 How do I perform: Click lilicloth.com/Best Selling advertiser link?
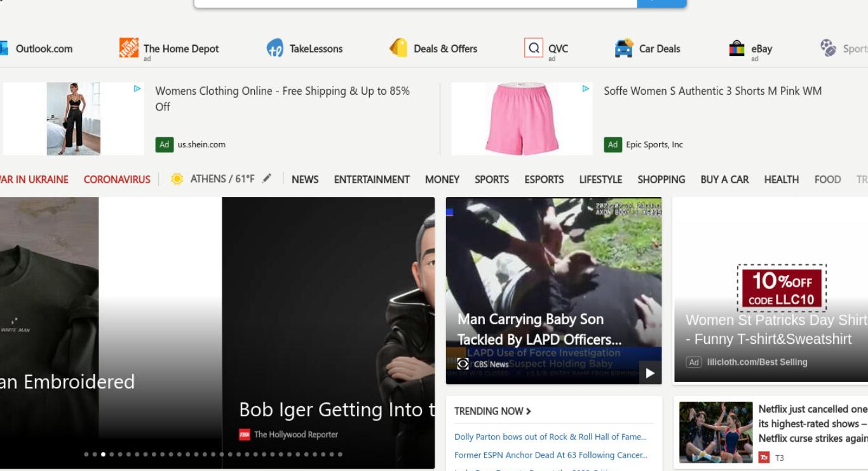coord(757,362)
